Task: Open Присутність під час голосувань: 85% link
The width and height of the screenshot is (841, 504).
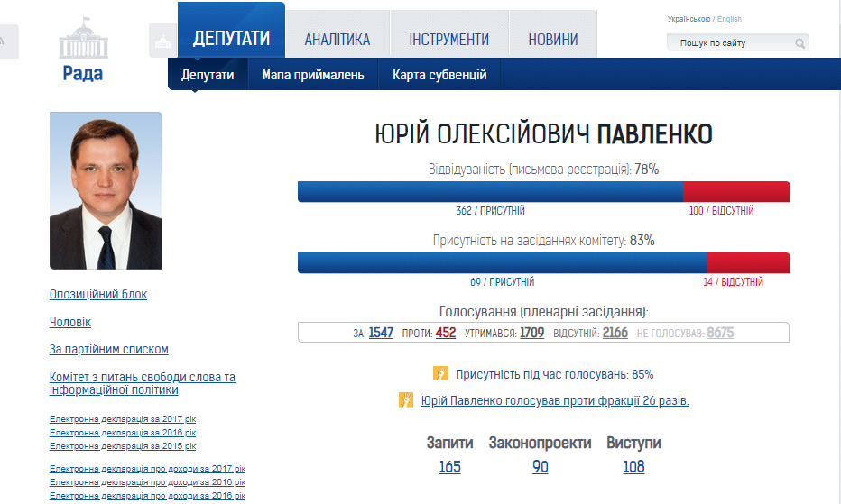Action: click(555, 374)
